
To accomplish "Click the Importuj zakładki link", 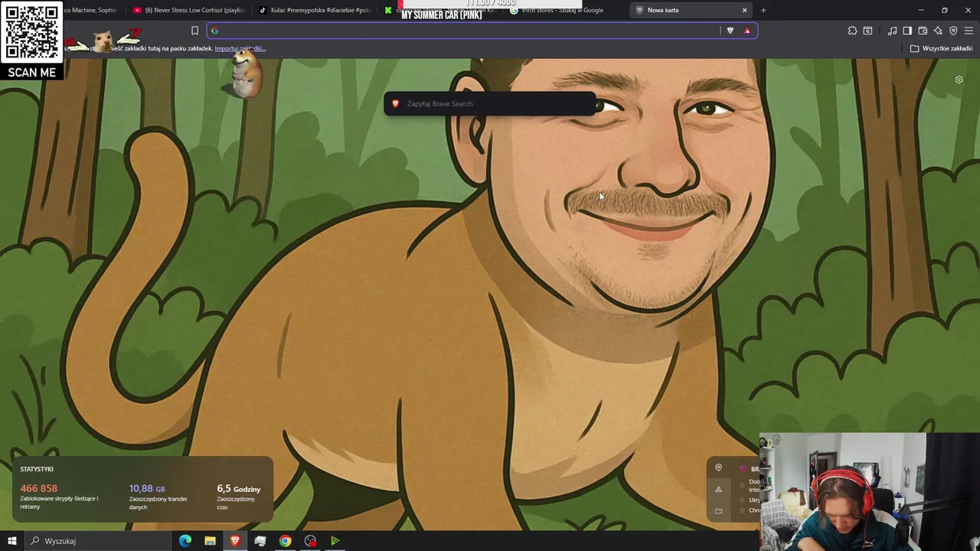I will (240, 48).
